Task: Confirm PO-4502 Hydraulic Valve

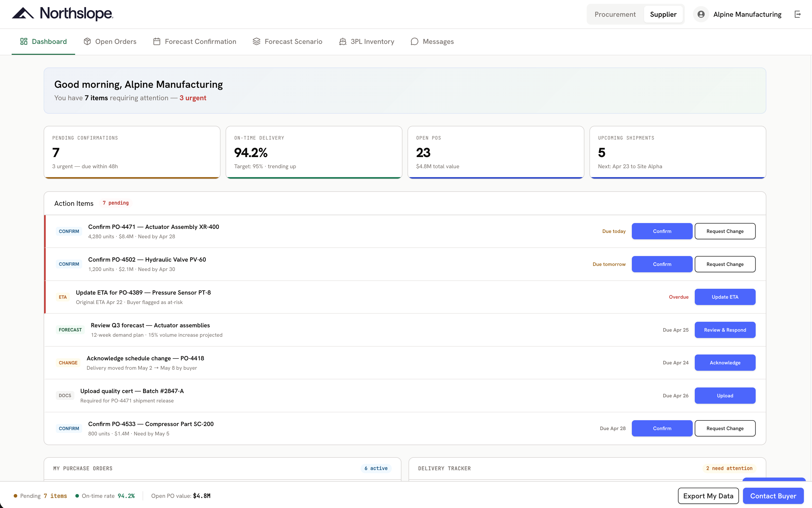Action: pyautogui.click(x=662, y=264)
